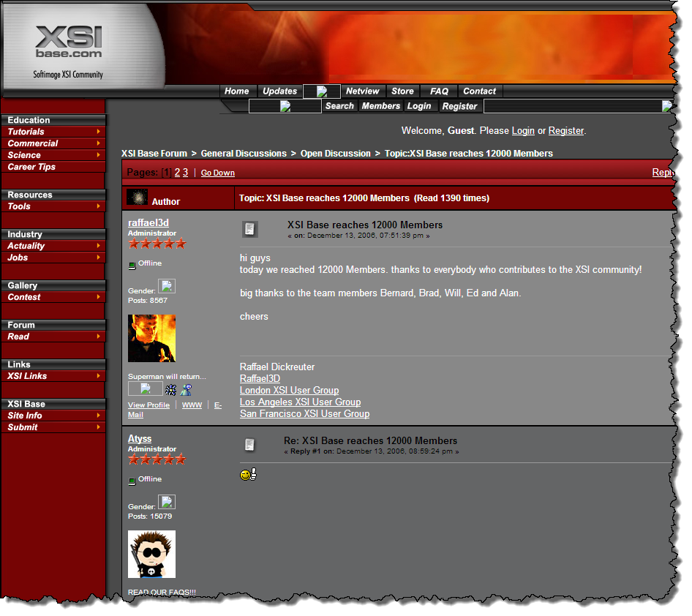Click the gender icon under raffael3d
692x616 pixels.
[x=167, y=286]
